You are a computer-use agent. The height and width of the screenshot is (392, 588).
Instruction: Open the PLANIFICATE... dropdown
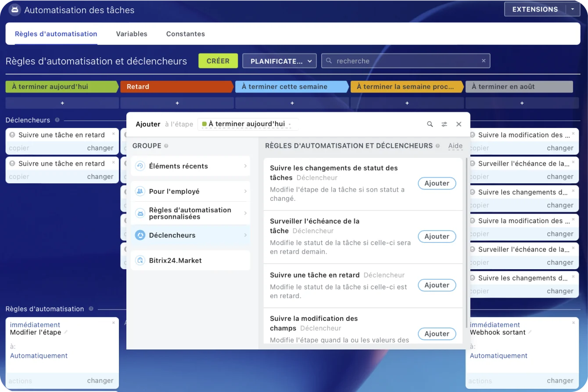pos(279,61)
